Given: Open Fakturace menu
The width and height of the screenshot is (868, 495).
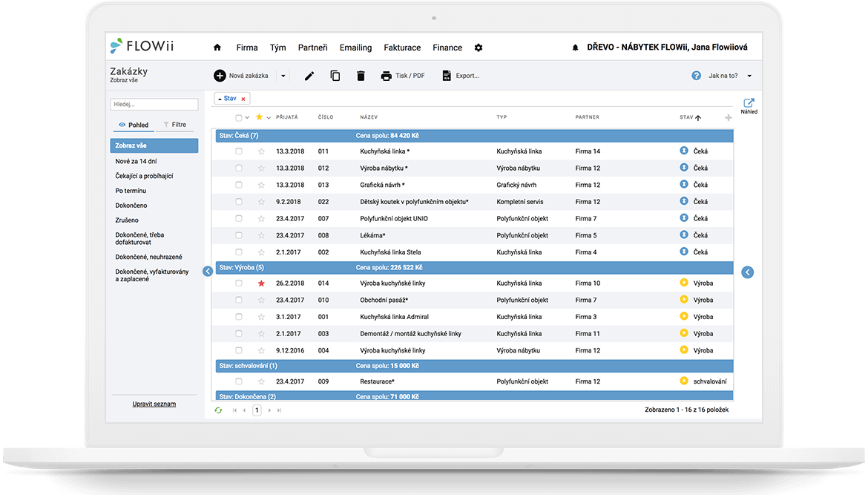Looking at the screenshot, I should click(402, 47).
